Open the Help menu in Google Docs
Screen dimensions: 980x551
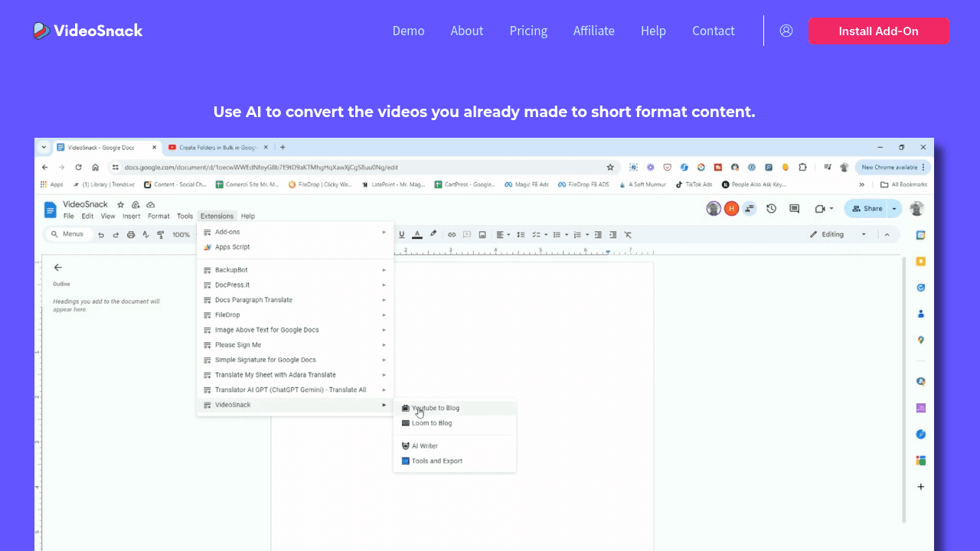(x=247, y=216)
